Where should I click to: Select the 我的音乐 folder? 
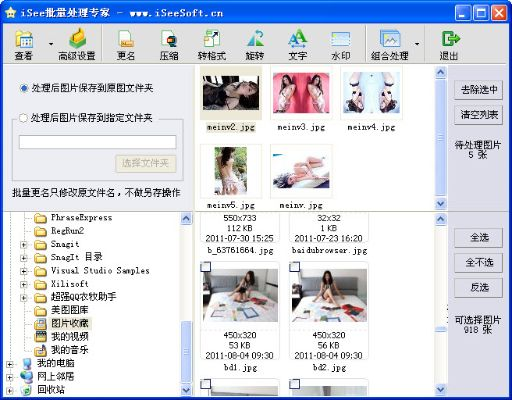69,350
